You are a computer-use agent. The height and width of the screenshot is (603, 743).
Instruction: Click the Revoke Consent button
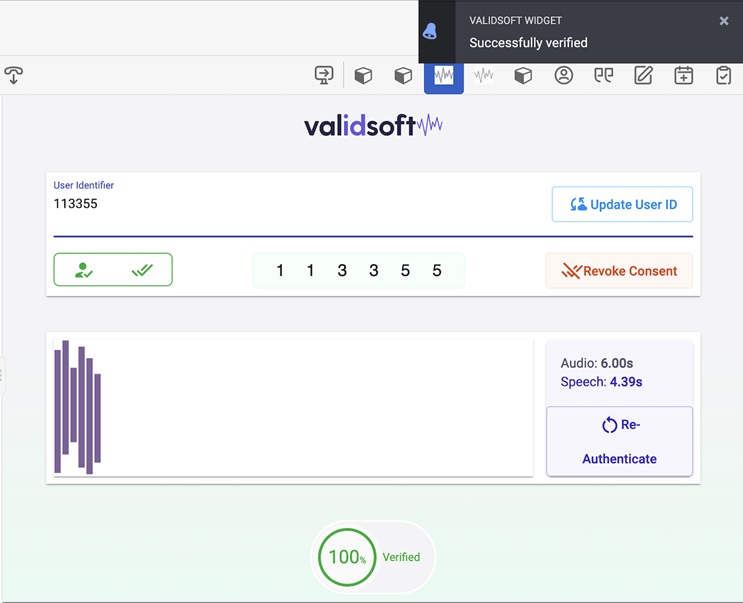619,271
